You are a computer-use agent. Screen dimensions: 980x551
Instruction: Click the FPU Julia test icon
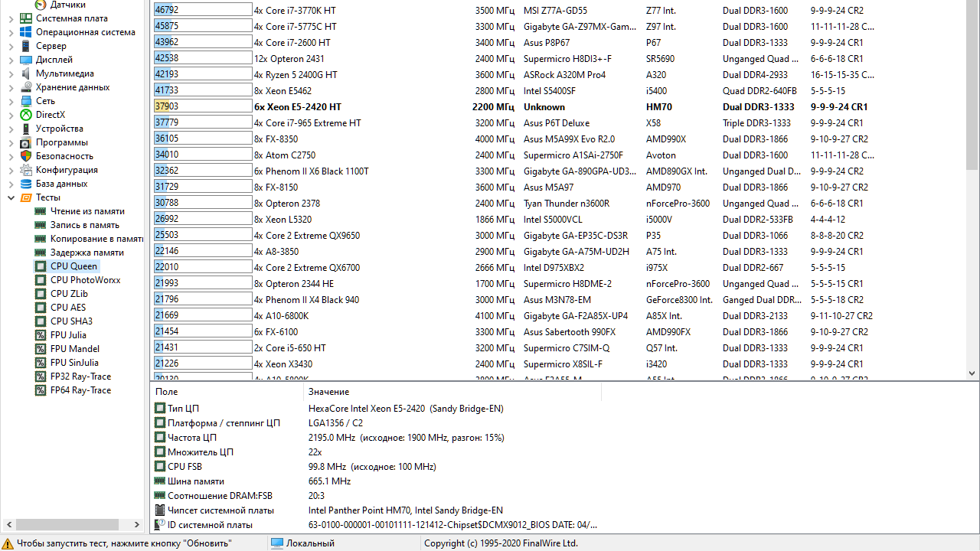point(41,335)
